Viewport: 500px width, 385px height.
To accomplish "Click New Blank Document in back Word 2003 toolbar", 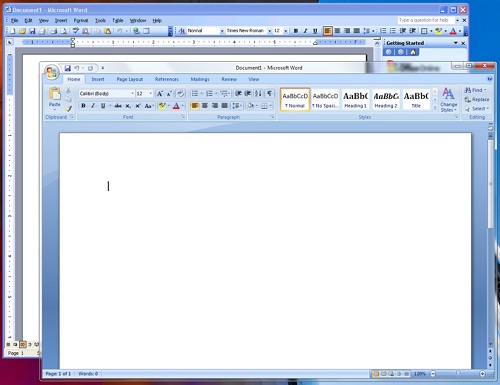I will pyautogui.click(x=12, y=31).
